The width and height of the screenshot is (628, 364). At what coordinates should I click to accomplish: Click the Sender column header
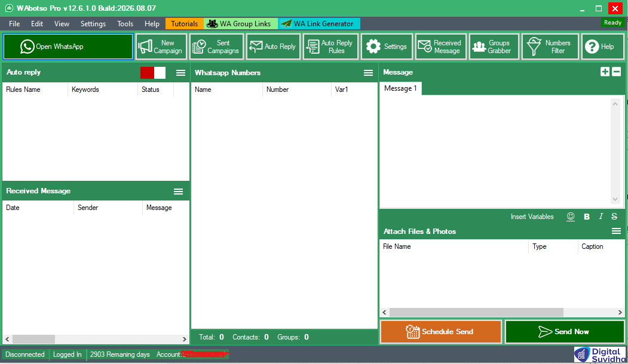click(108, 208)
